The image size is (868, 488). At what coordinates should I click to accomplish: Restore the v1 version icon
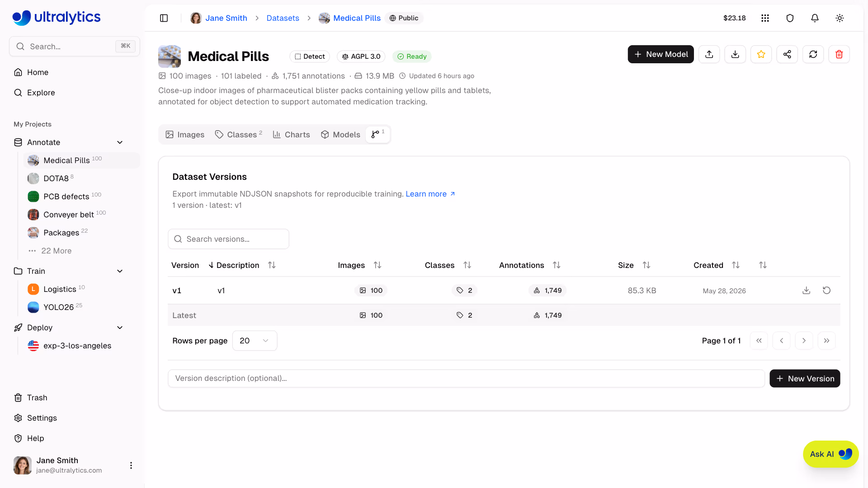(826, 291)
